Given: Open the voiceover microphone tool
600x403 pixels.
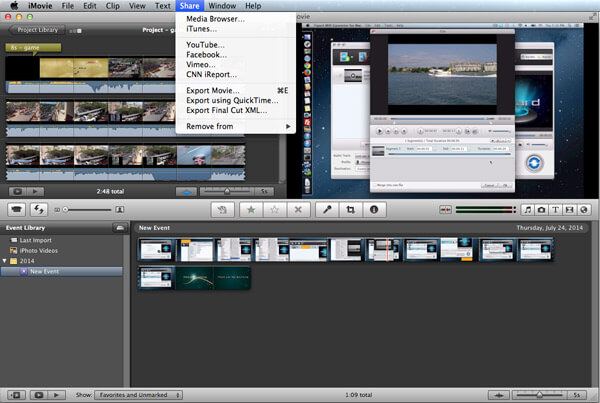Looking at the screenshot, I should [x=327, y=209].
